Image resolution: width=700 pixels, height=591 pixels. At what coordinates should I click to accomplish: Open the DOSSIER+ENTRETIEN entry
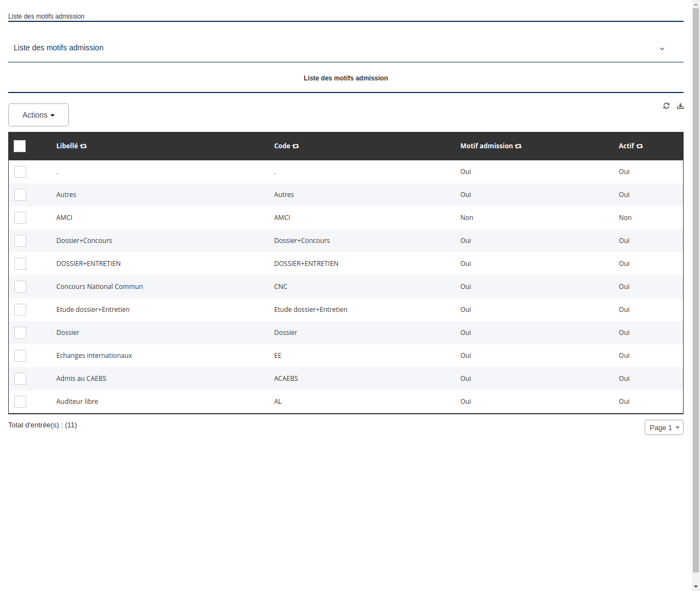point(88,263)
